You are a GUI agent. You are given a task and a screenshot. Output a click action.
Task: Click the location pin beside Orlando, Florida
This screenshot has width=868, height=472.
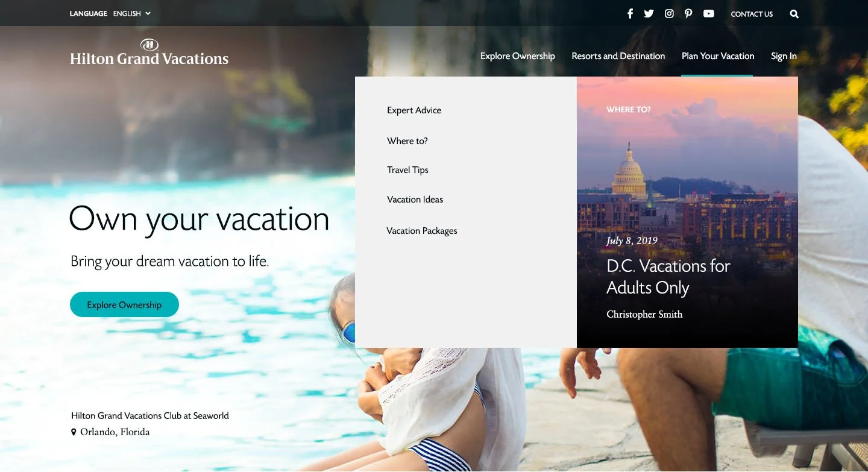[74, 432]
